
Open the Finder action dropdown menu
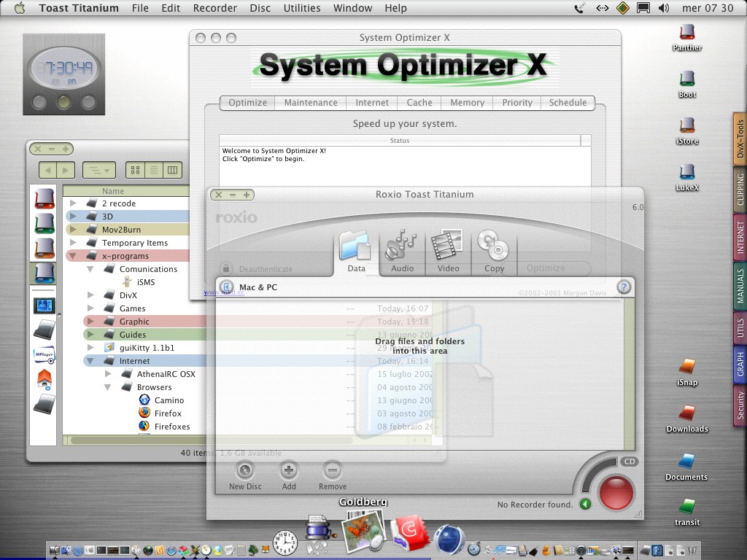tap(98, 170)
